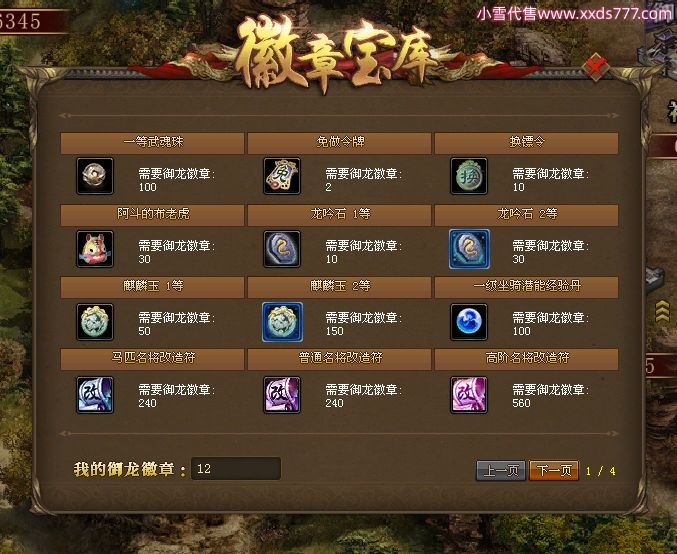Choose the 麒麟玉 1等 jade icon

click(x=95, y=322)
